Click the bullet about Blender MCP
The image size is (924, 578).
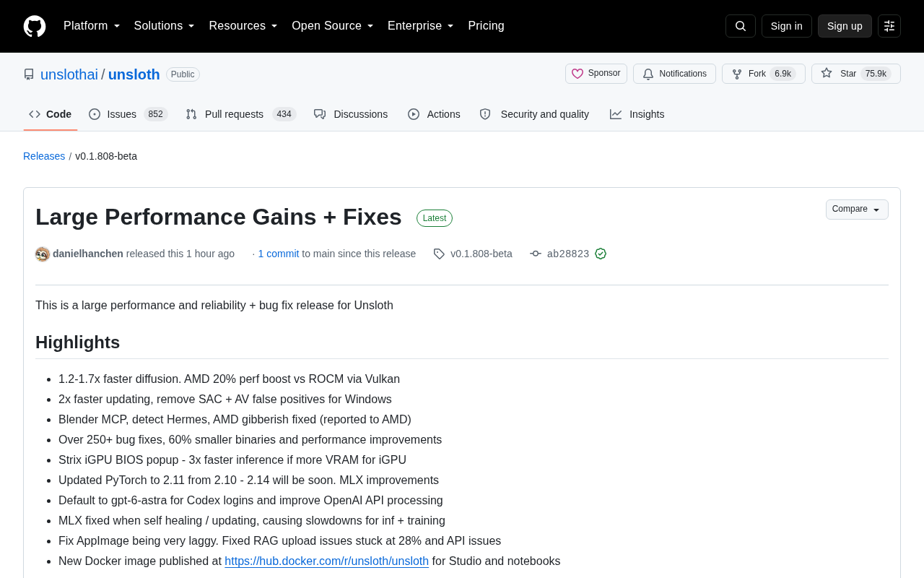235,419
